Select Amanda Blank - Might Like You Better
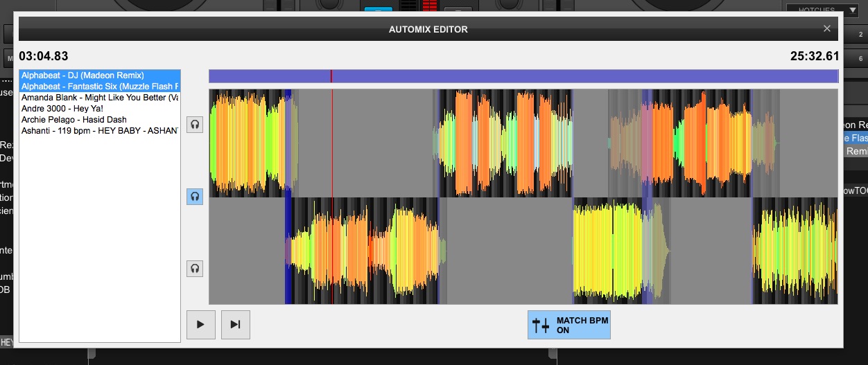This screenshot has width=868, height=365. (100, 98)
